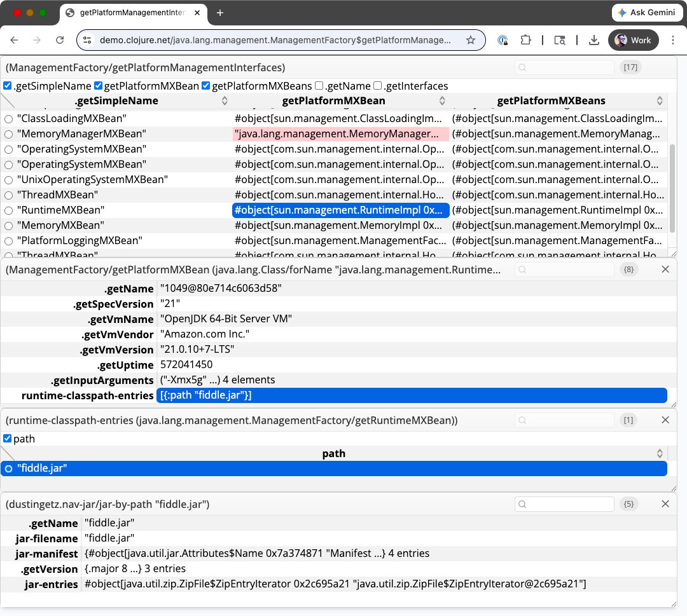
Task: Click the [1] count badge
Action: point(628,420)
